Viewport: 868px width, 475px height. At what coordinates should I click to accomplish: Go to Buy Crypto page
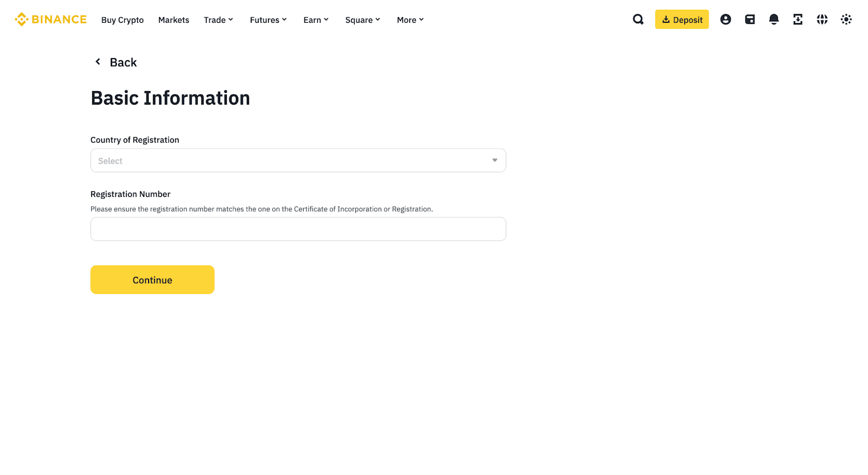point(123,20)
